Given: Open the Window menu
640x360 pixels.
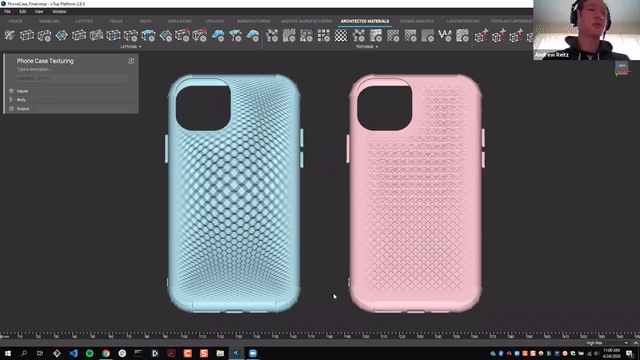Looking at the screenshot, I should pos(59,11).
